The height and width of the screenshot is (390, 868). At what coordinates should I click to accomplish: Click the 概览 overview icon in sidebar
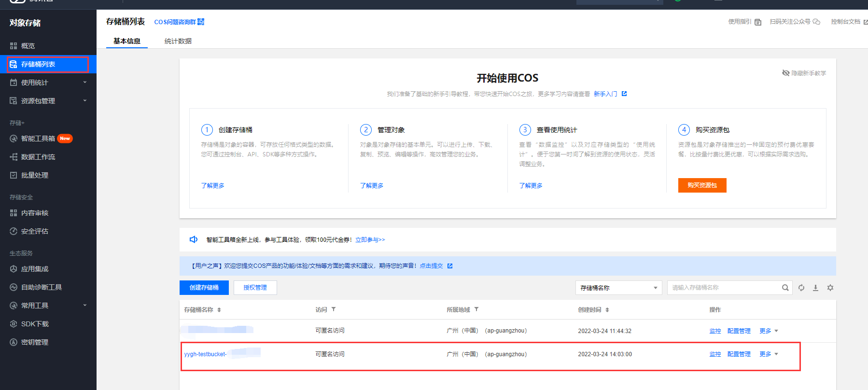14,46
